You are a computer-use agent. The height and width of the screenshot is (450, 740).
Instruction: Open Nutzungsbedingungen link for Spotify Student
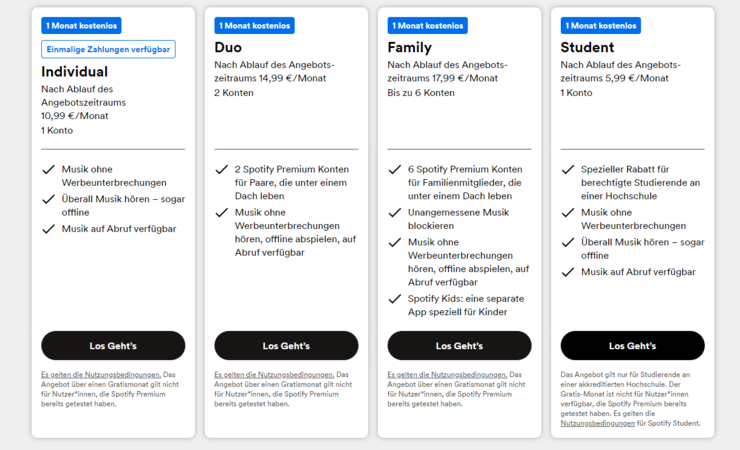pyautogui.click(x=597, y=424)
